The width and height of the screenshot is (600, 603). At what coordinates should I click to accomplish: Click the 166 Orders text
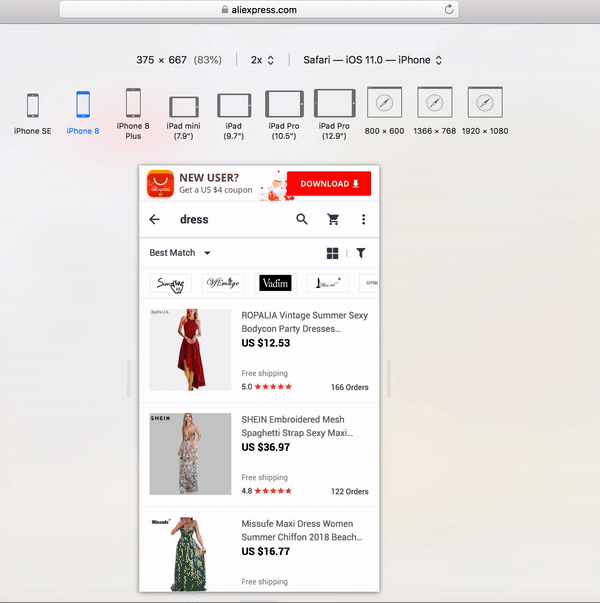point(350,387)
